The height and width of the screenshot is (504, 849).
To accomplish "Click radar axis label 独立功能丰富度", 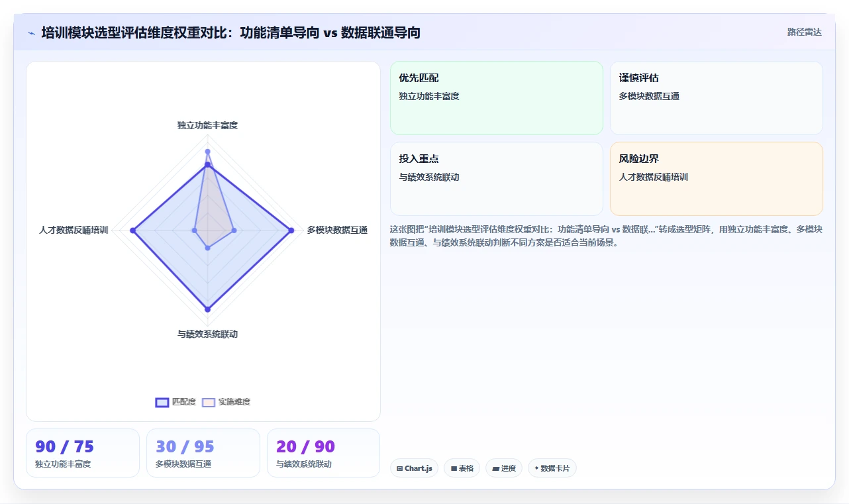I will click(207, 125).
